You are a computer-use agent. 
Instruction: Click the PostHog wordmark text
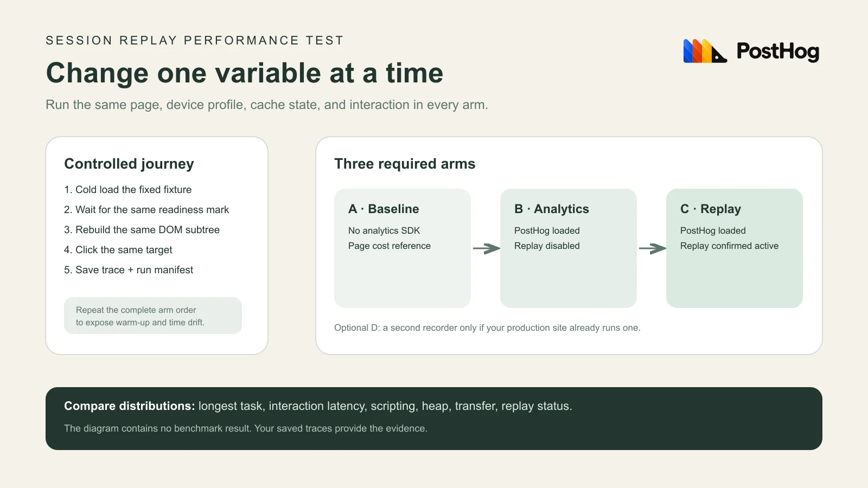(x=778, y=51)
